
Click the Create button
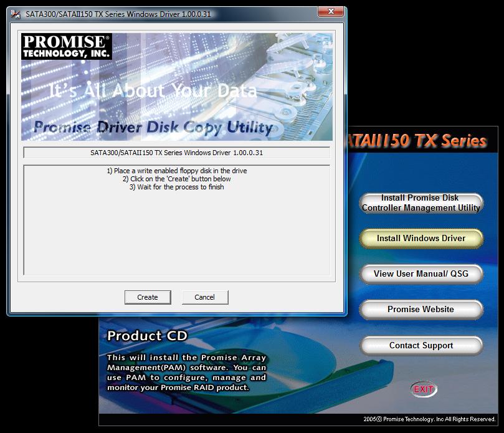point(148,297)
